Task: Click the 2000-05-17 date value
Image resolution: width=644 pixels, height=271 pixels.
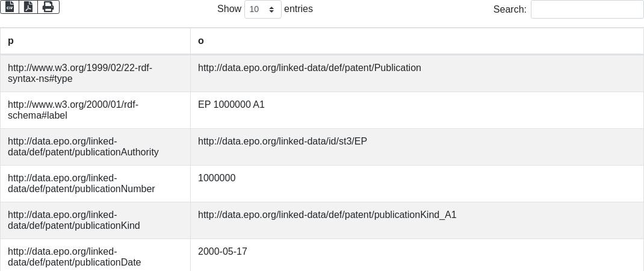Action: [x=223, y=251]
